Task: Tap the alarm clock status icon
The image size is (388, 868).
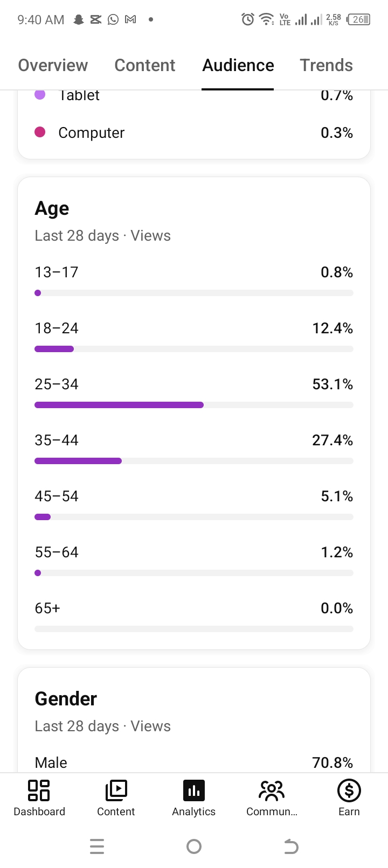Action: [x=248, y=19]
